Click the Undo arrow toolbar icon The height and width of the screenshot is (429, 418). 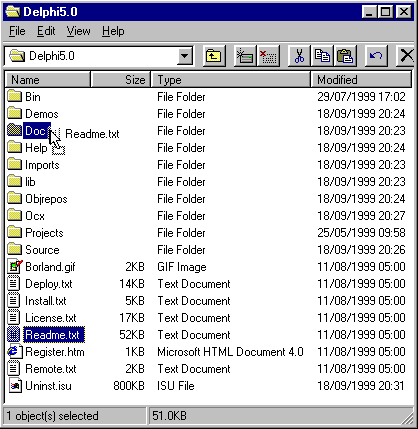click(x=376, y=56)
